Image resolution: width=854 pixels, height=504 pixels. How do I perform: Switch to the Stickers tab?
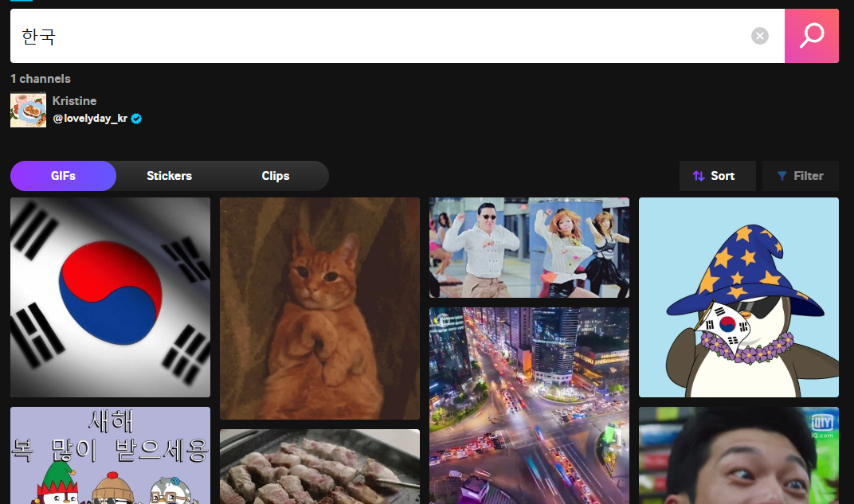tap(170, 176)
